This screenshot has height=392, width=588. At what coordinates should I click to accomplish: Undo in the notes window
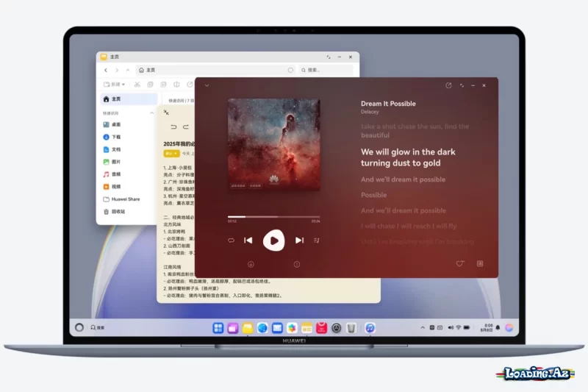coord(173,127)
